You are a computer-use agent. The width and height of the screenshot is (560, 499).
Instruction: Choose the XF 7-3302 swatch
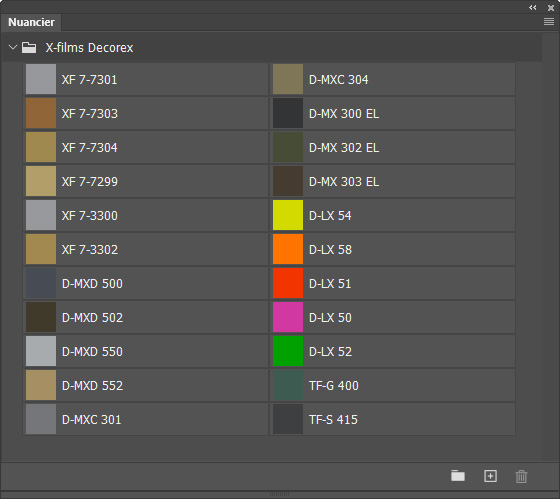point(41,249)
